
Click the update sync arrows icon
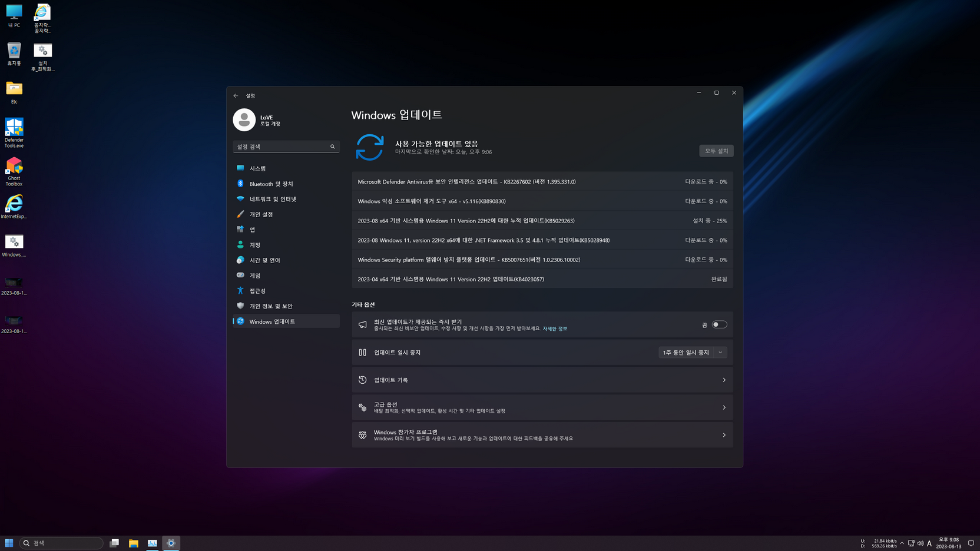click(x=370, y=147)
